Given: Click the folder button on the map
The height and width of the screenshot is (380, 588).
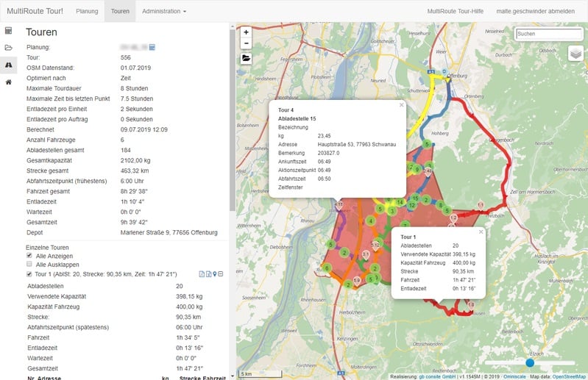Looking at the screenshot, I should 246,58.
